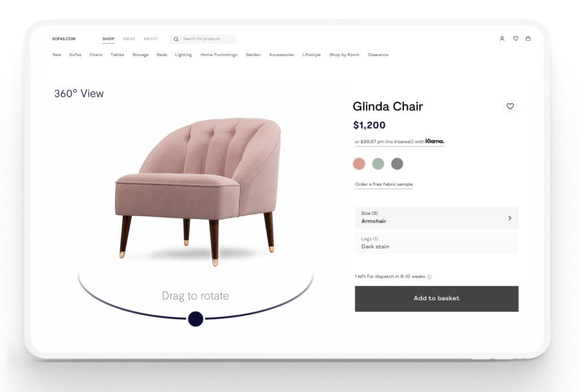Select the grey fabric swatch
Screen dimensions: 580x392
coord(397,164)
